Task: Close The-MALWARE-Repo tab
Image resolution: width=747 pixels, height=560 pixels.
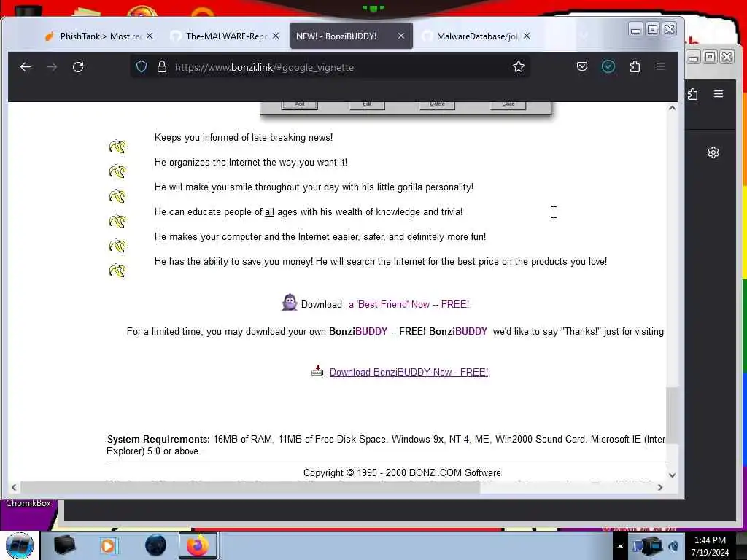Action: click(276, 36)
